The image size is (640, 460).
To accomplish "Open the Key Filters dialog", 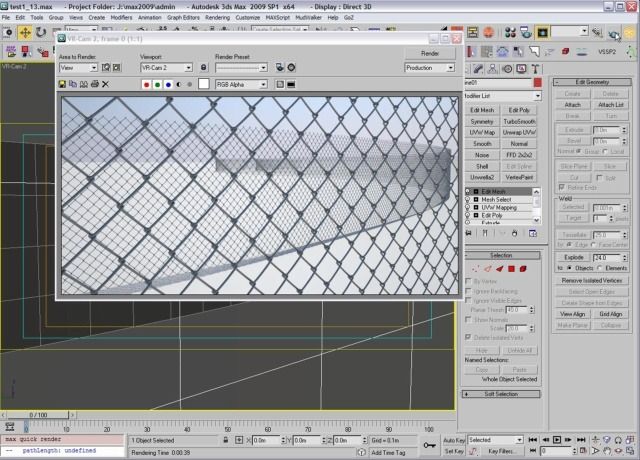I will (502, 451).
